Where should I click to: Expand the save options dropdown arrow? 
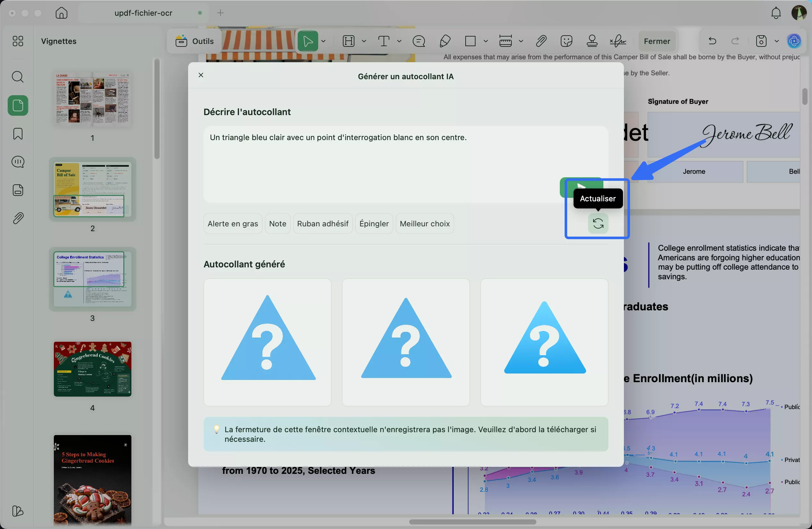(x=776, y=41)
